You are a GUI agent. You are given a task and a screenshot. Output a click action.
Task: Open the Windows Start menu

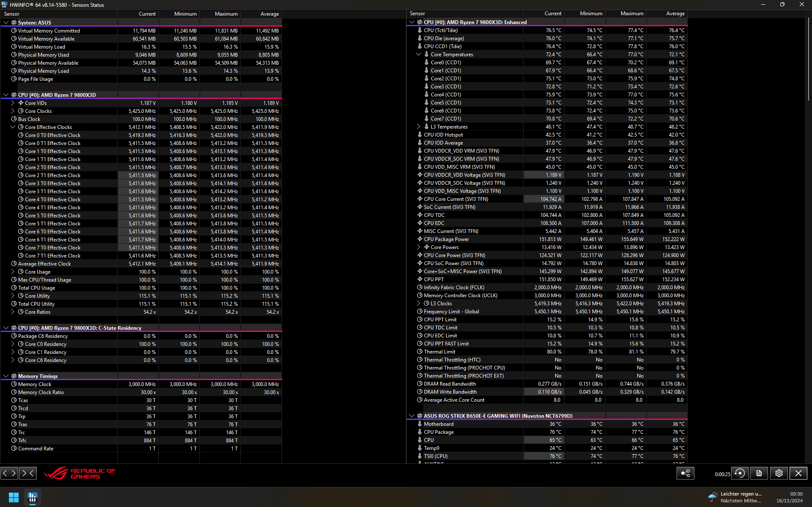tap(14, 497)
